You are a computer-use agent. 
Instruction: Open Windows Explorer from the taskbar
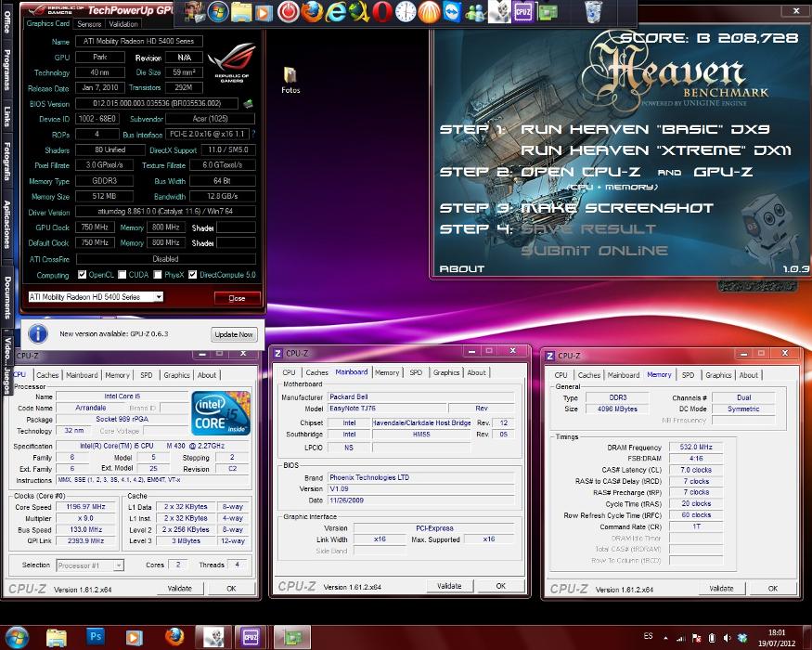point(57,636)
